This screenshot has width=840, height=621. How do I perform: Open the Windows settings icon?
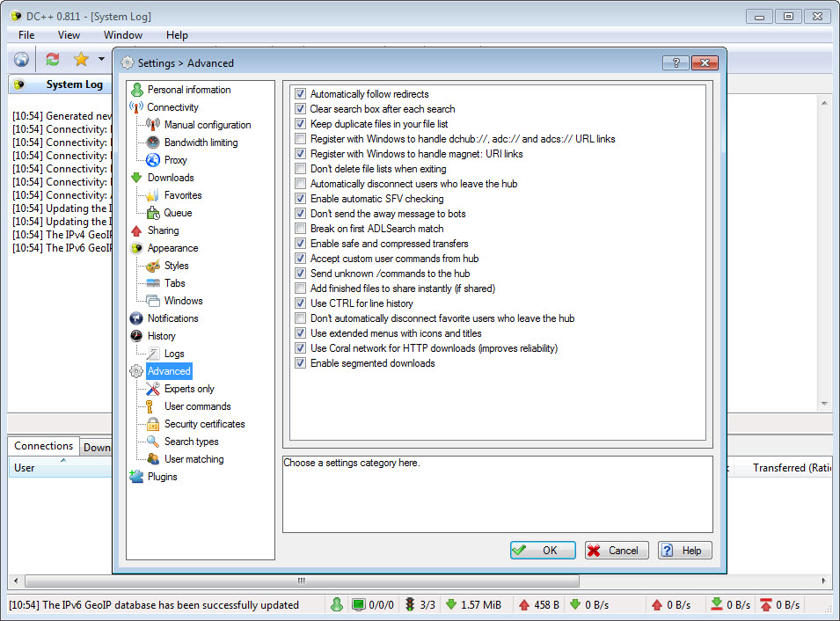click(x=153, y=301)
